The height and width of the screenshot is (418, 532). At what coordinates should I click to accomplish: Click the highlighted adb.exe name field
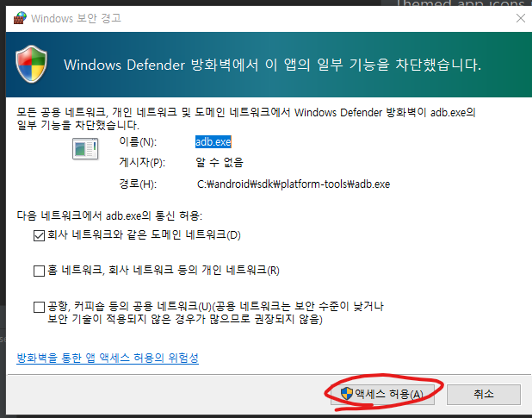coord(213,142)
